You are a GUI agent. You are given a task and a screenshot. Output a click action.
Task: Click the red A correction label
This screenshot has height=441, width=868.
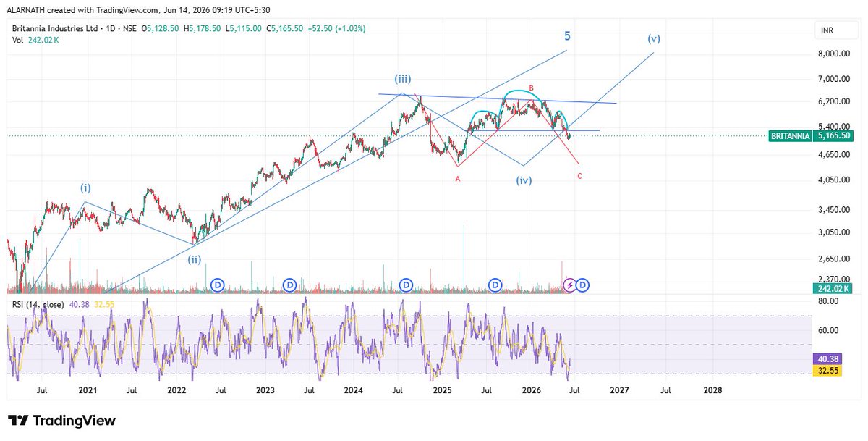tap(458, 179)
